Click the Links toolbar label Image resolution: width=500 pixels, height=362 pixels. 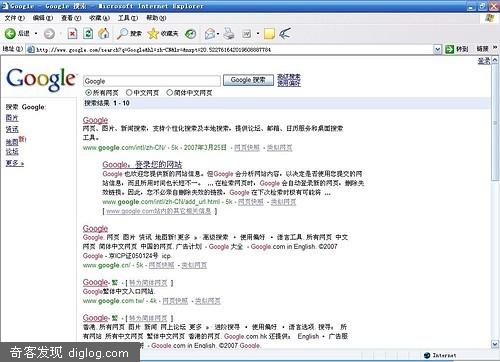pyautogui.click(x=482, y=49)
